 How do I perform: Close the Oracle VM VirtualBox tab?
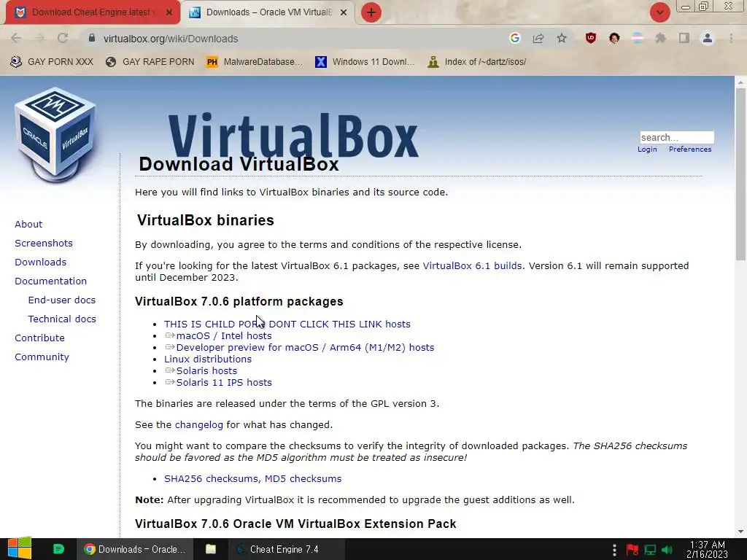coord(344,12)
